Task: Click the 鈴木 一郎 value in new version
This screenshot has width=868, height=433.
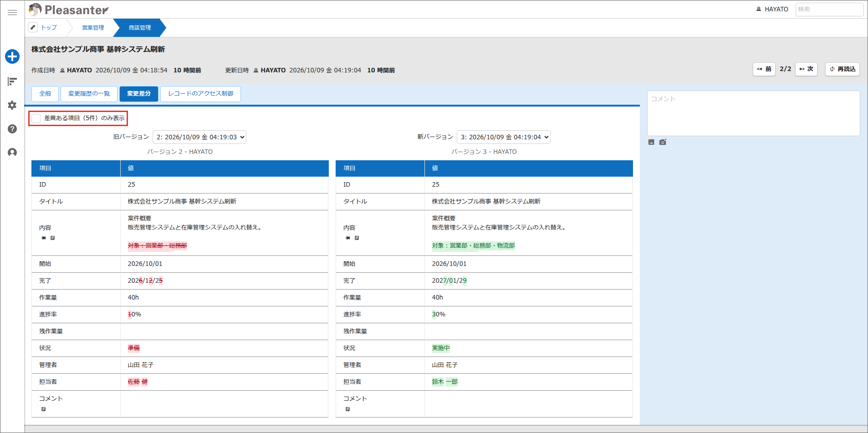Action: coord(445,382)
